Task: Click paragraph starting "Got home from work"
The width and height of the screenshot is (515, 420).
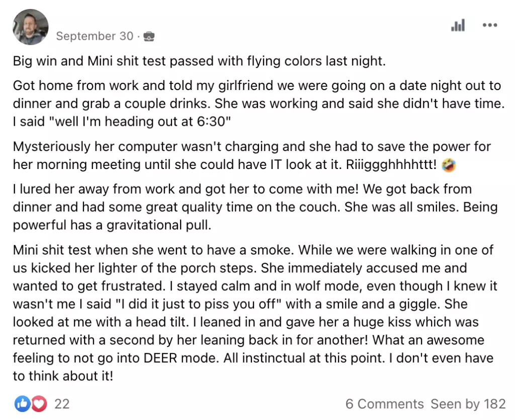Action: [259, 104]
